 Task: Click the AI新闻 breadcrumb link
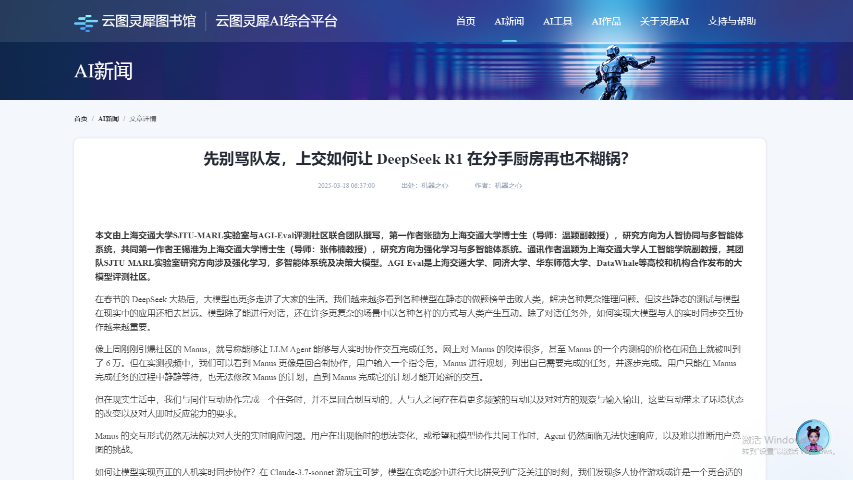click(108, 119)
